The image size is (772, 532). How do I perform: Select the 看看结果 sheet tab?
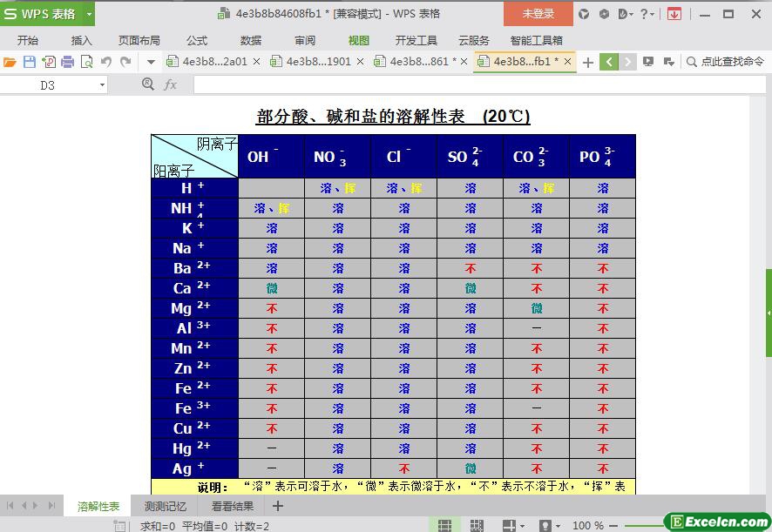pyautogui.click(x=233, y=506)
